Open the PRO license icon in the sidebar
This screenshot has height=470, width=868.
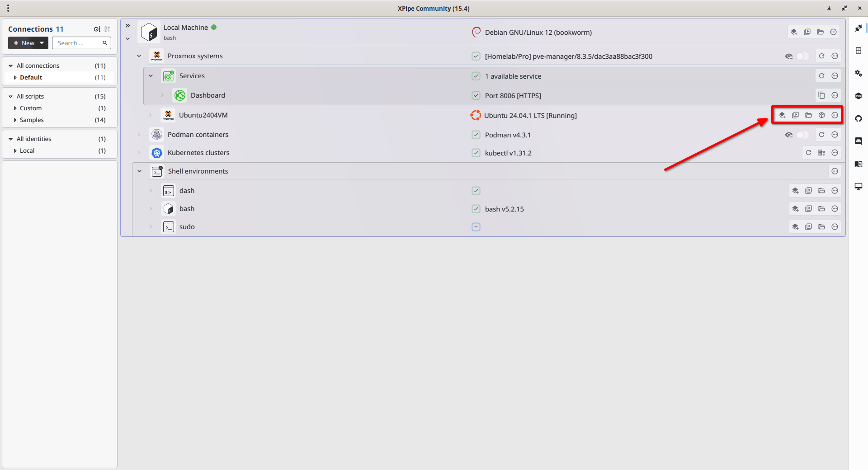click(859, 96)
